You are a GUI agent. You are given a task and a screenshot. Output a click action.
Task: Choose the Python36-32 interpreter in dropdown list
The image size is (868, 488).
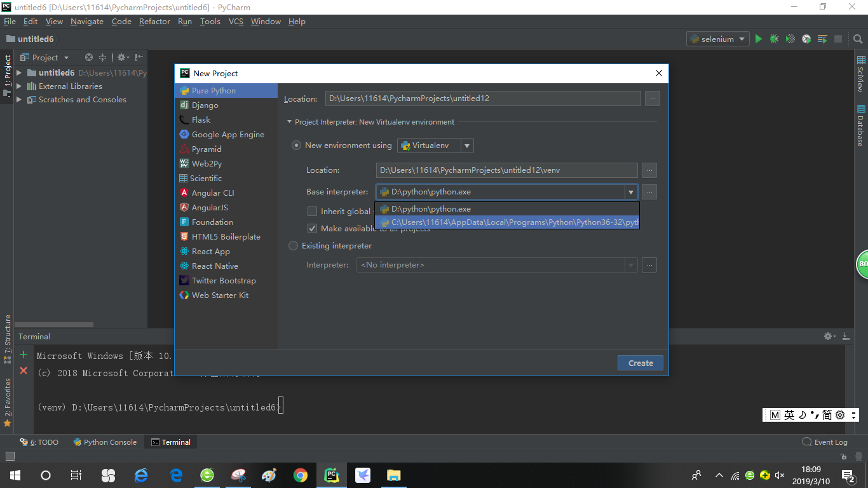[x=506, y=222]
